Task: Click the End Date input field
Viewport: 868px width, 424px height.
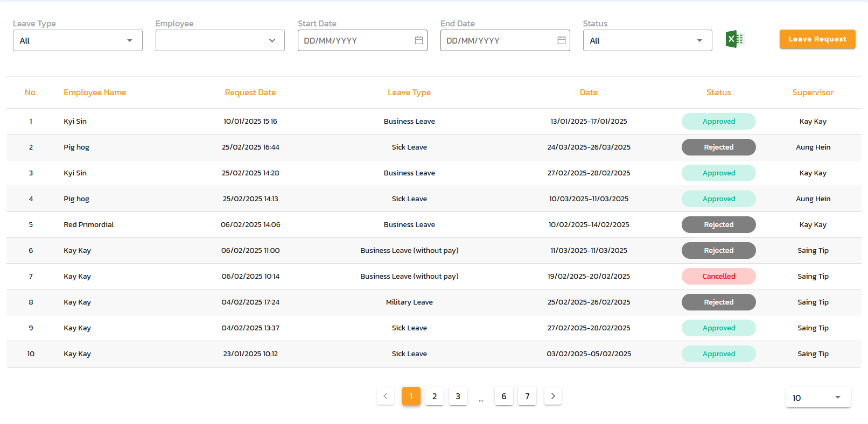Action: pos(498,40)
